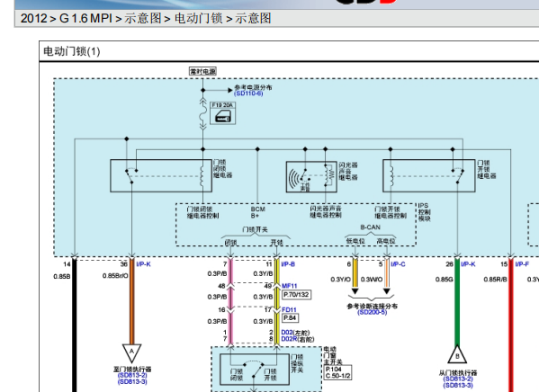This screenshot has width=539, height=392.
Task: Click the 参考诊断连接分布 label
Action: point(372,306)
